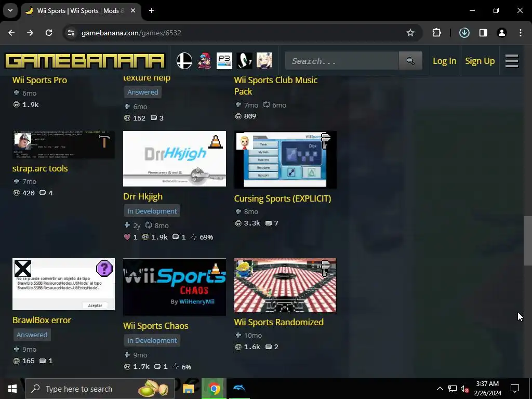Go forward in browser history
The image size is (532, 399).
tap(30, 33)
